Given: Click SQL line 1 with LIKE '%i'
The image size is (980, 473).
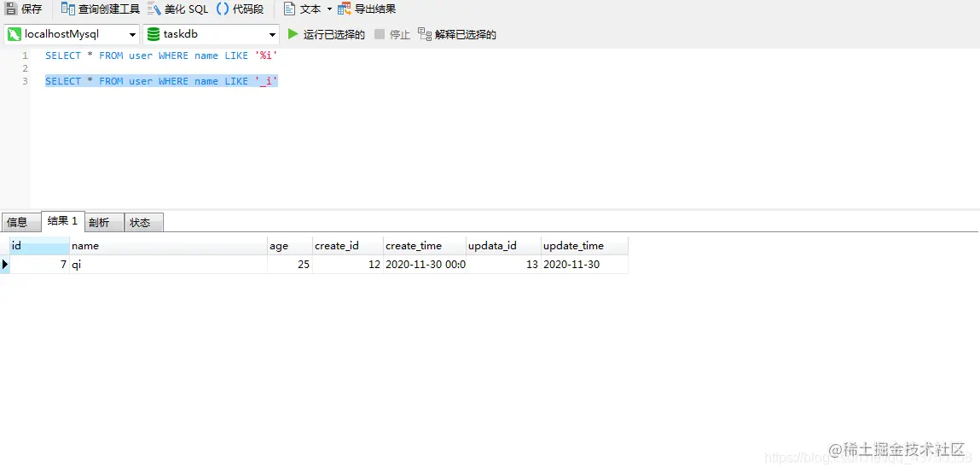Looking at the screenshot, I should [161, 55].
